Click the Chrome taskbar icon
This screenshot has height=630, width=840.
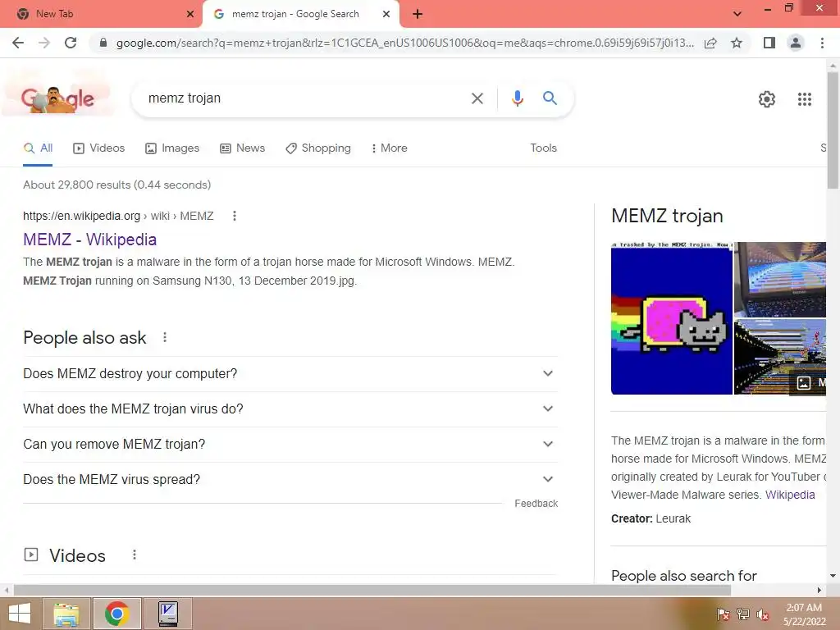[117, 614]
